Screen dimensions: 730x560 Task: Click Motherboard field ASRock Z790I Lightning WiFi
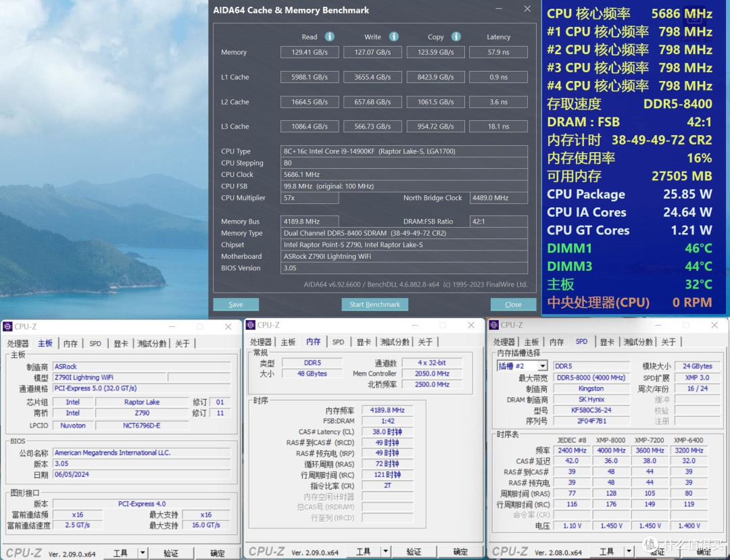(404, 256)
